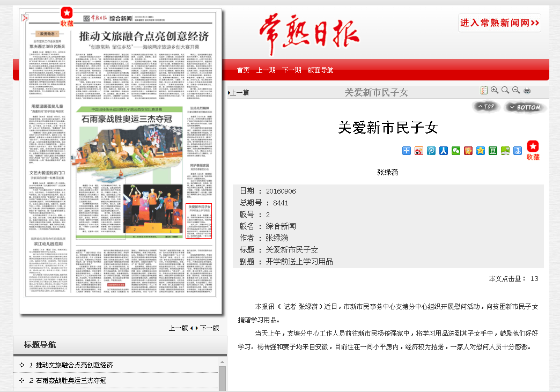Print the article using the printer icon

[527, 90]
